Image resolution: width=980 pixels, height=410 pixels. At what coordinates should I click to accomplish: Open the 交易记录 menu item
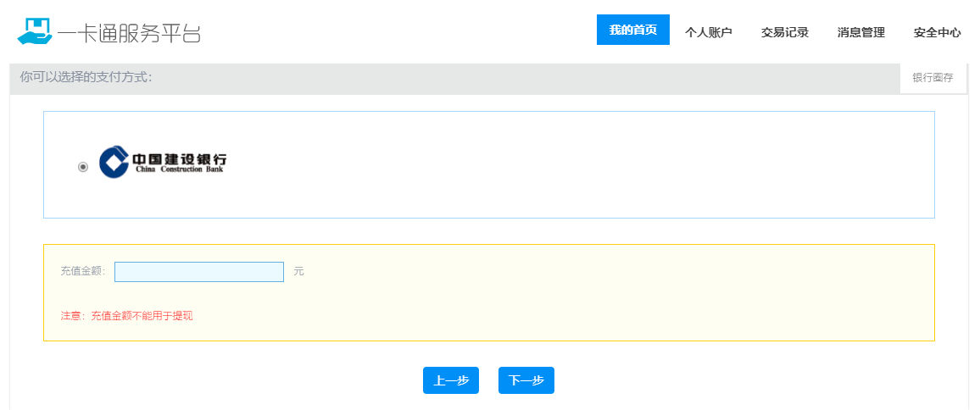coord(784,32)
